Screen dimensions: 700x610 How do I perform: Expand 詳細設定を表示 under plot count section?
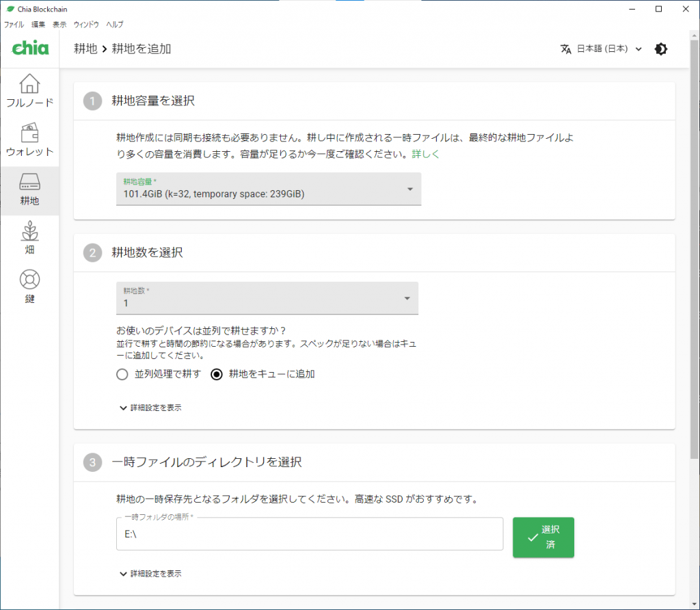[150, 408]
